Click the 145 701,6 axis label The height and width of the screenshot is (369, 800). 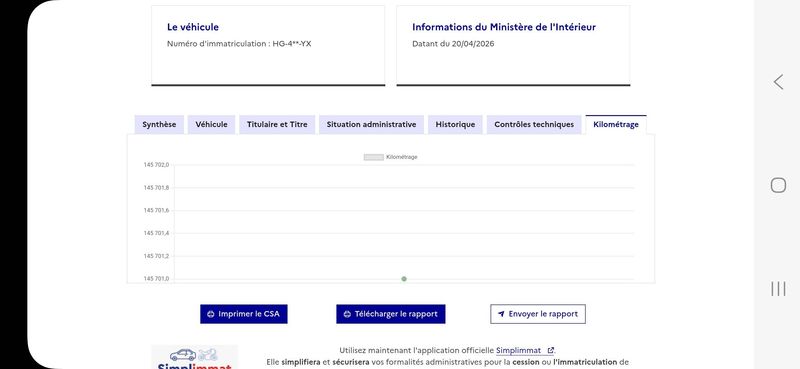pos(156,210)
